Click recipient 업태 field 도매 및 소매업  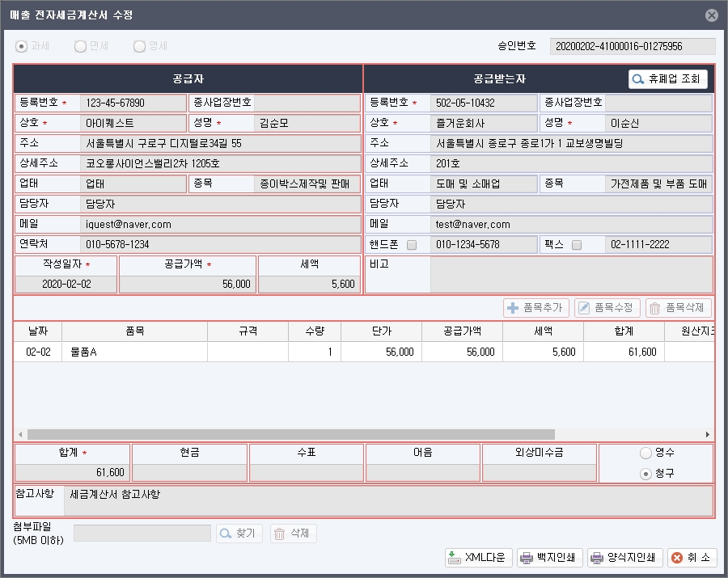pos(484,184)
